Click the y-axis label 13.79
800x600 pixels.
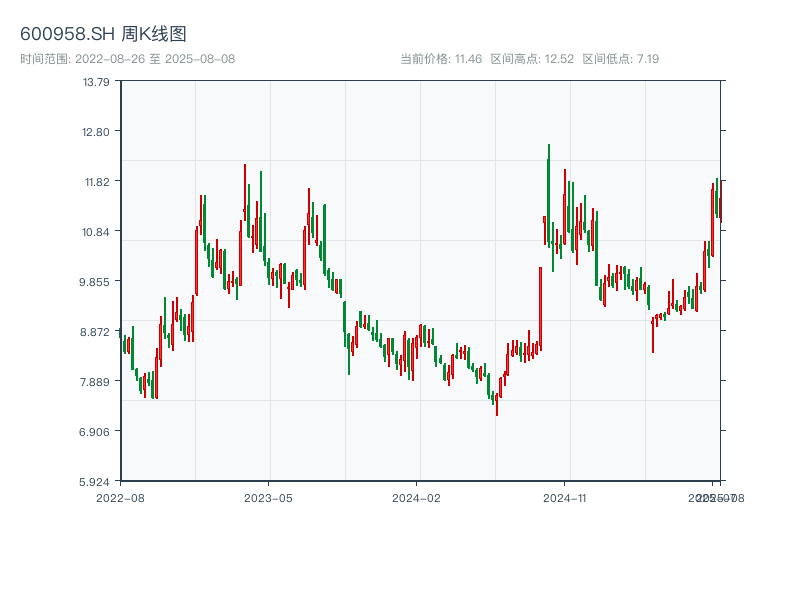[96, 82]
